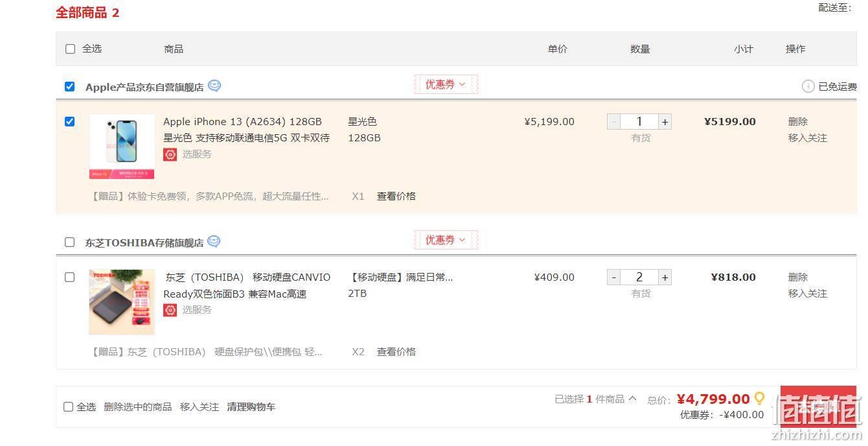Click 删除 for the iPhone 13 row

798,121
